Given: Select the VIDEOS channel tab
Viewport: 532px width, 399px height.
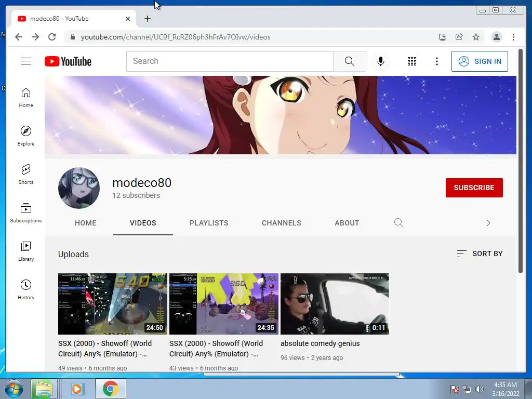Looking at the screenshot, I should tap(143, 223).
